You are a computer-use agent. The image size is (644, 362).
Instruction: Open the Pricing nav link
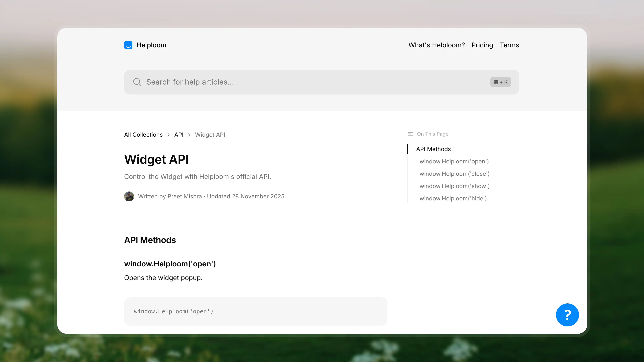click(x=482, y=45)
